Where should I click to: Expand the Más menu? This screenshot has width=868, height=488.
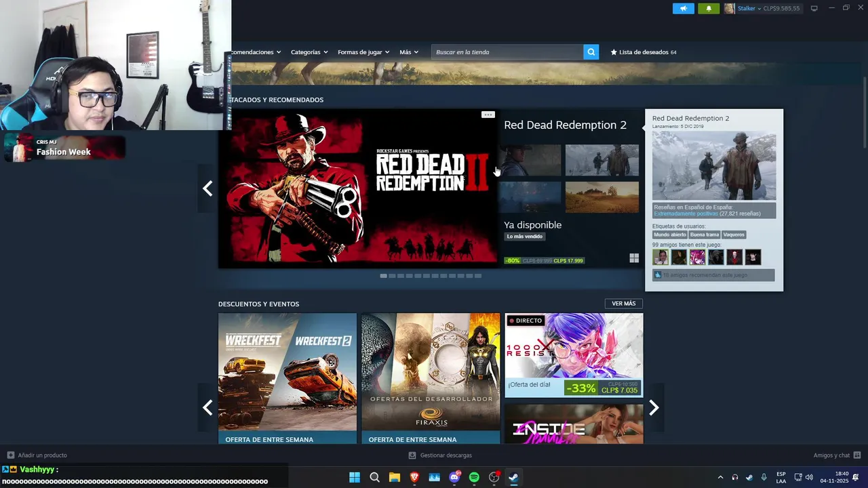409,52
